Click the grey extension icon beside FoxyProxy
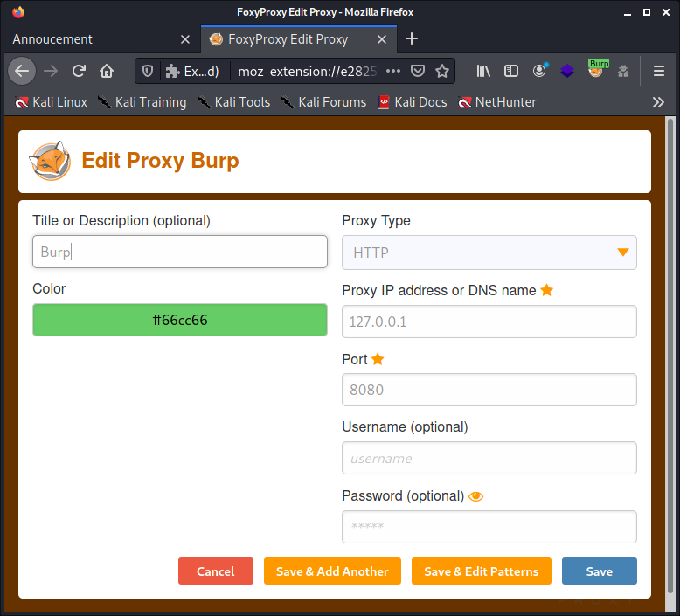Screen dimensions: 680x616 [623, 71]
